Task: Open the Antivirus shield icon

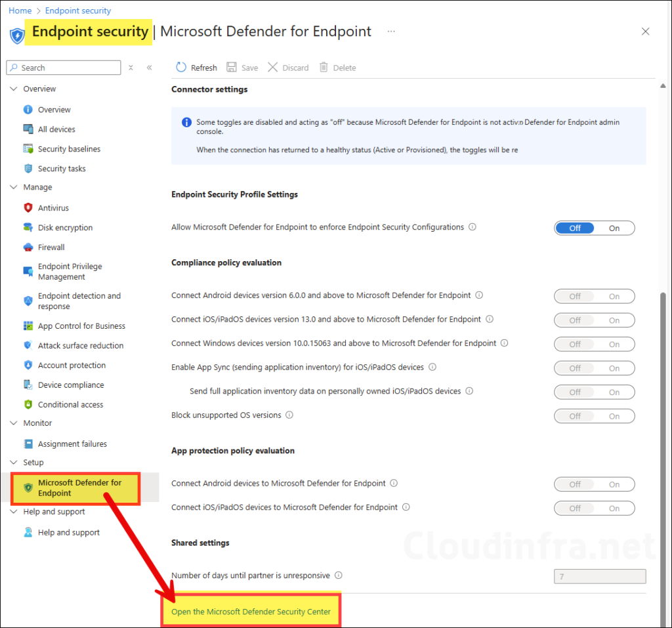Action: 28,208
